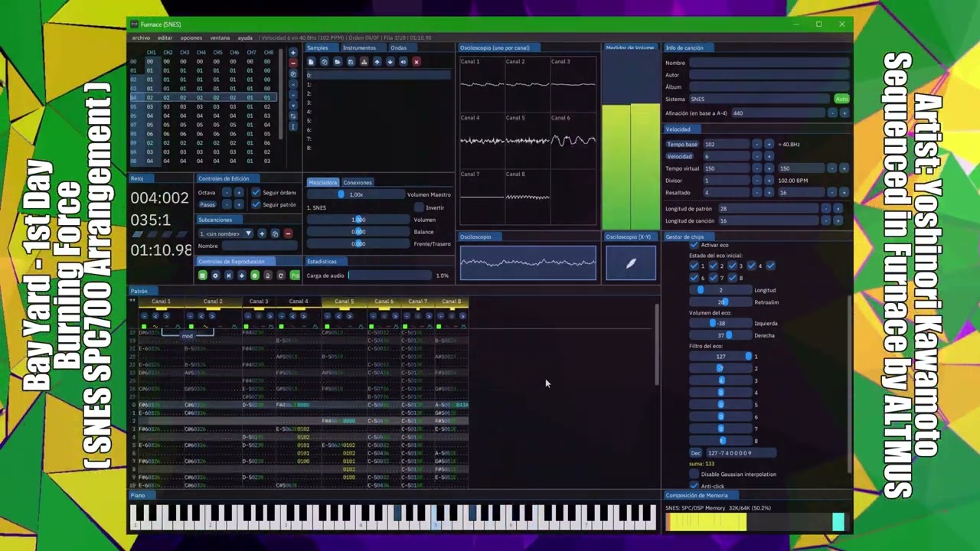Viewport: 980px width, 551px height.
Task: Decrease Octava with minus button
Action: (x=227, y=193)
